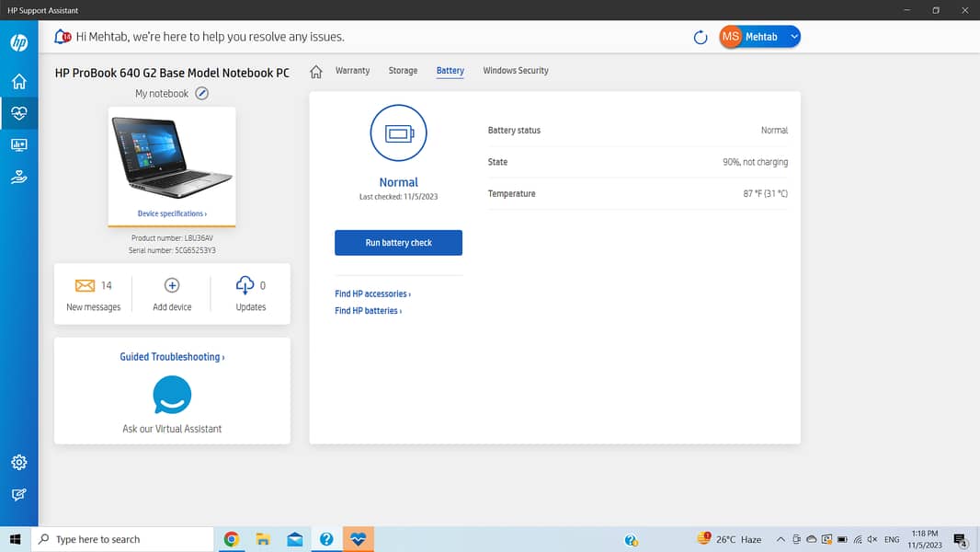Open Google Chrome from the taskbar
The width and height of the screenshot is (980, 552).
pos(232,540)
